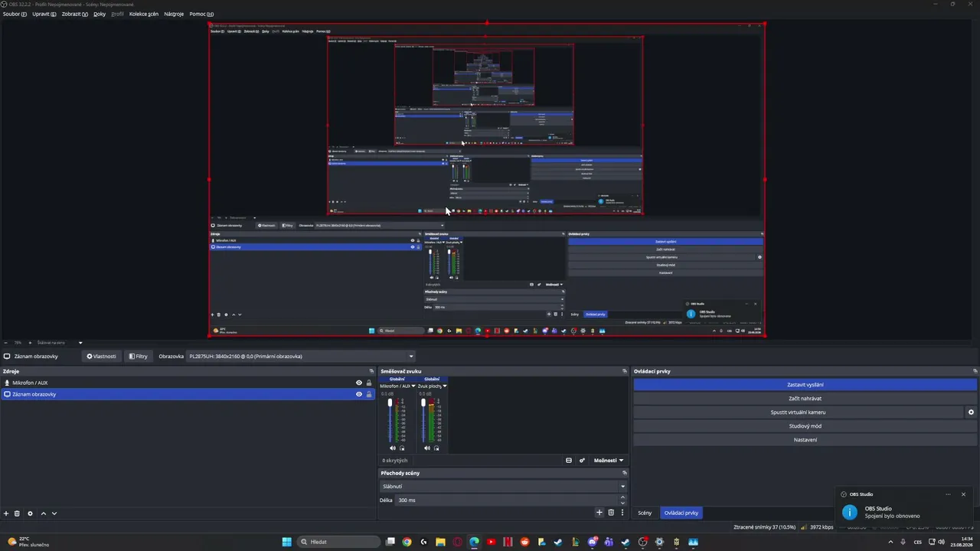This screenshot has width=980, height=551.
Task: Open advanced audio properties gears icon
Action: (582, 461)
